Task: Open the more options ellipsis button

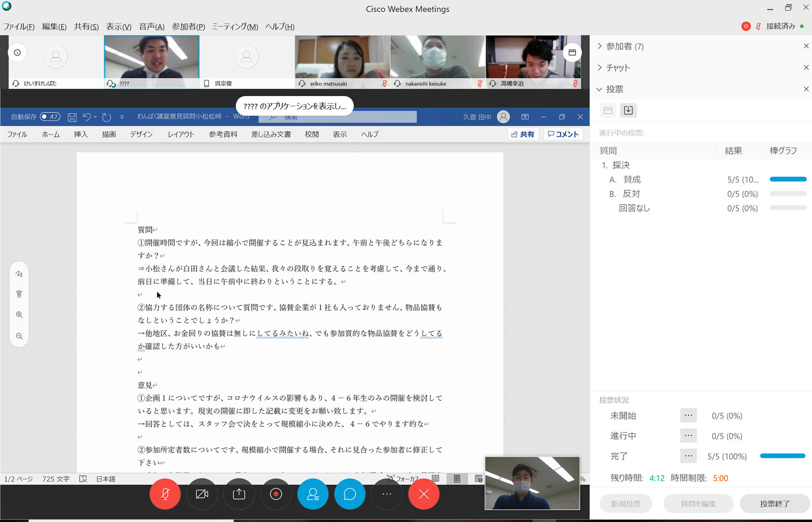Action: click(x=387, y=494)
